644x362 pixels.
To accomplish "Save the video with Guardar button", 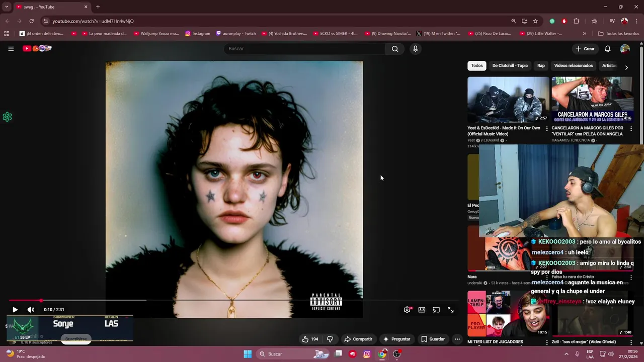I will point(433,339).
